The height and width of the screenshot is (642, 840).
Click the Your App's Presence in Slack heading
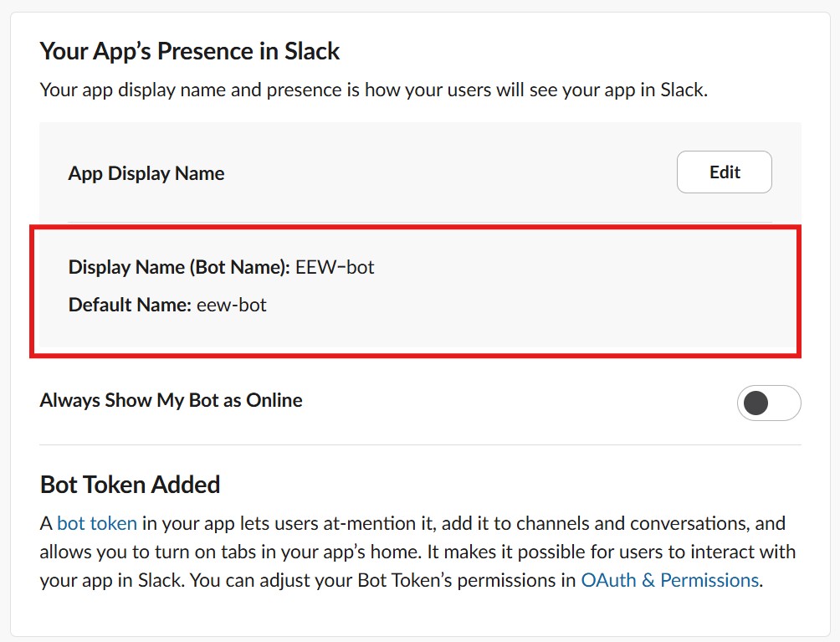coord(190,51)
